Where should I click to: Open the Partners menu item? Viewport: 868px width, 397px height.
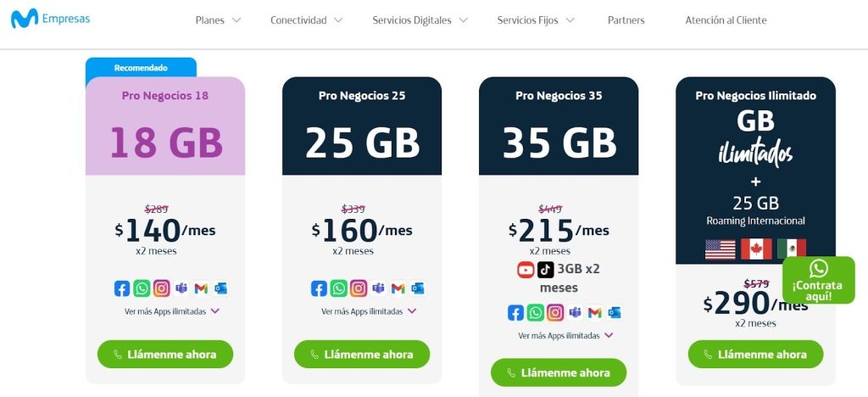click(626, 20)
